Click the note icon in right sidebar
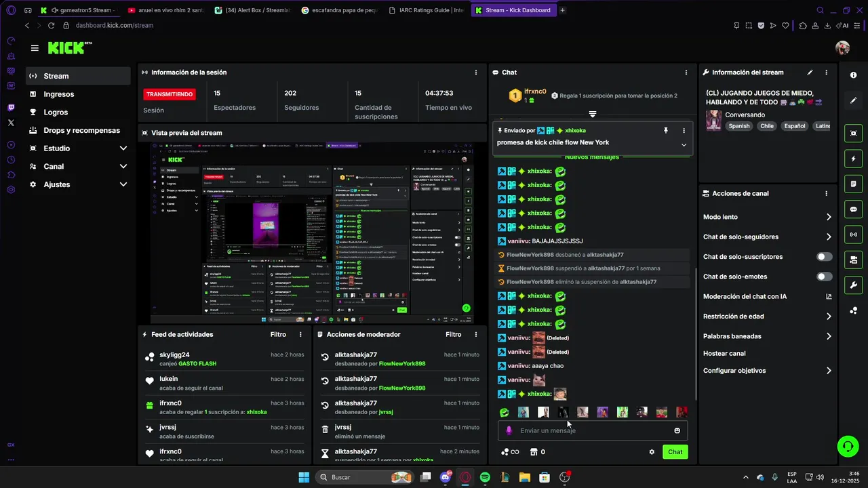The width and height of the screenshot is (868, 488). [x=854, y=184]
